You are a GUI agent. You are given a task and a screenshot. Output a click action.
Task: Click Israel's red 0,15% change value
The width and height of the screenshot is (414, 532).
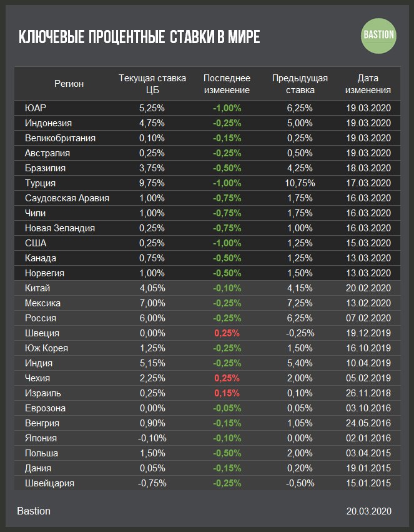pyautogui.click(x=227, y=393)
